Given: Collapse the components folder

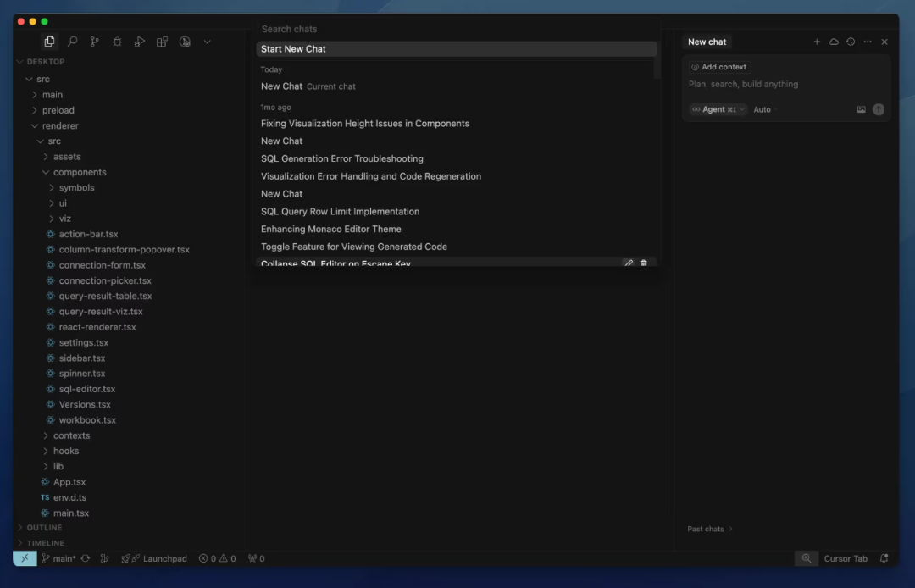Looking at the screenshot, I should tap(79, 172).
